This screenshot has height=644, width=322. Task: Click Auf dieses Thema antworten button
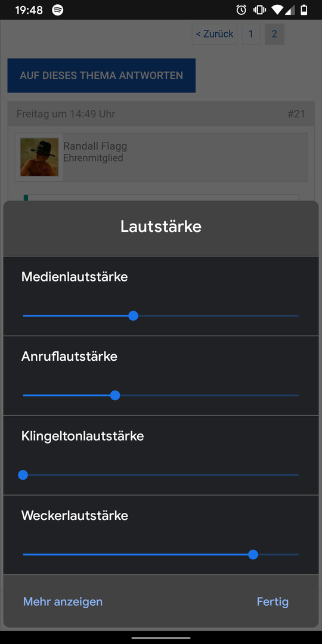click(101, 76)
